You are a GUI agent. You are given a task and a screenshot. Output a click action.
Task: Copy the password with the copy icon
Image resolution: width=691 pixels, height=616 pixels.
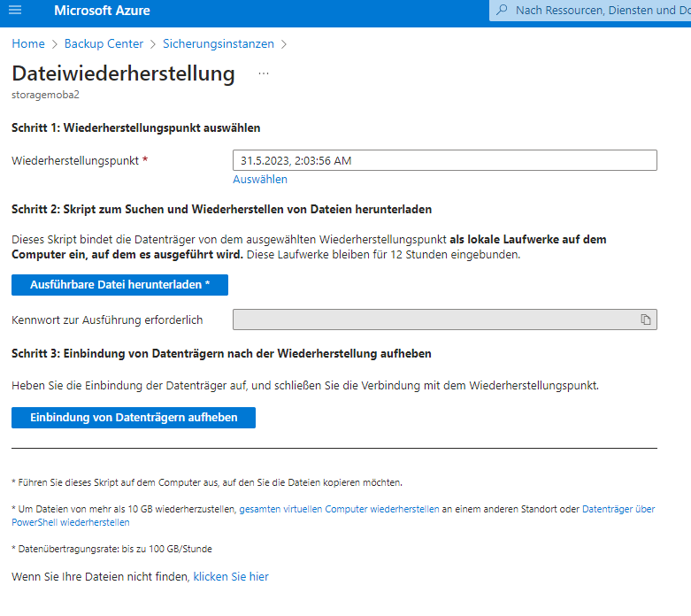(645, 320)
